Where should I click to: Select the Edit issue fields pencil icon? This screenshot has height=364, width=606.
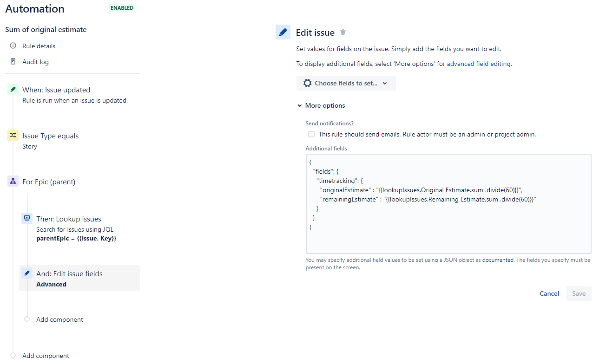[26, 273]
